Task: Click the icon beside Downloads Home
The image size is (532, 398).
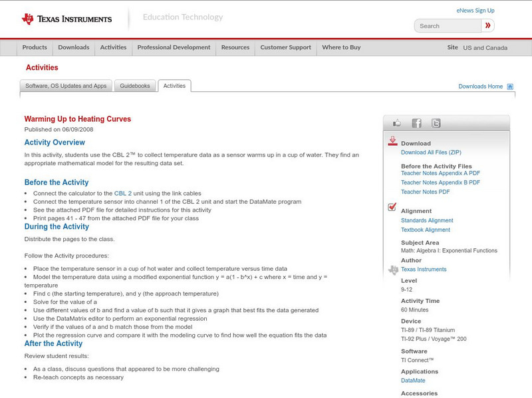Action: coord(509,86)
